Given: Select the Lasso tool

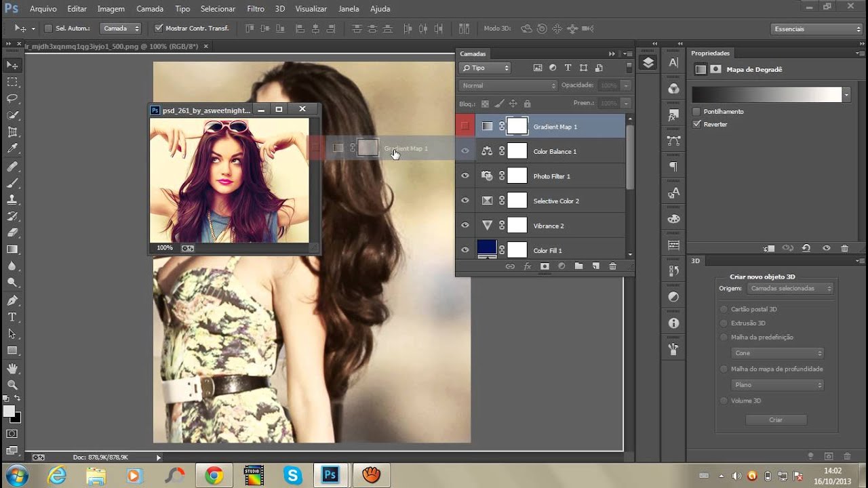Looking at the screenshot, I should [12, 99].
